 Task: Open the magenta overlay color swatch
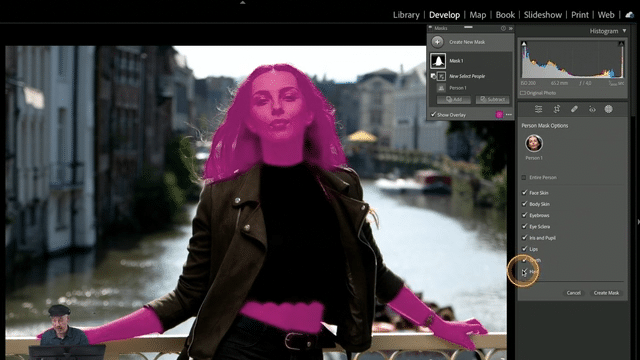499,115
